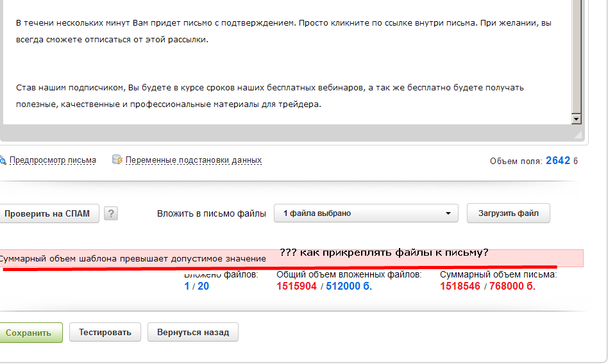The width and height of the screenshot is (608, 364).
Task: Click the editor vertical scrollbar track
Action: click(x=576, y=57)
